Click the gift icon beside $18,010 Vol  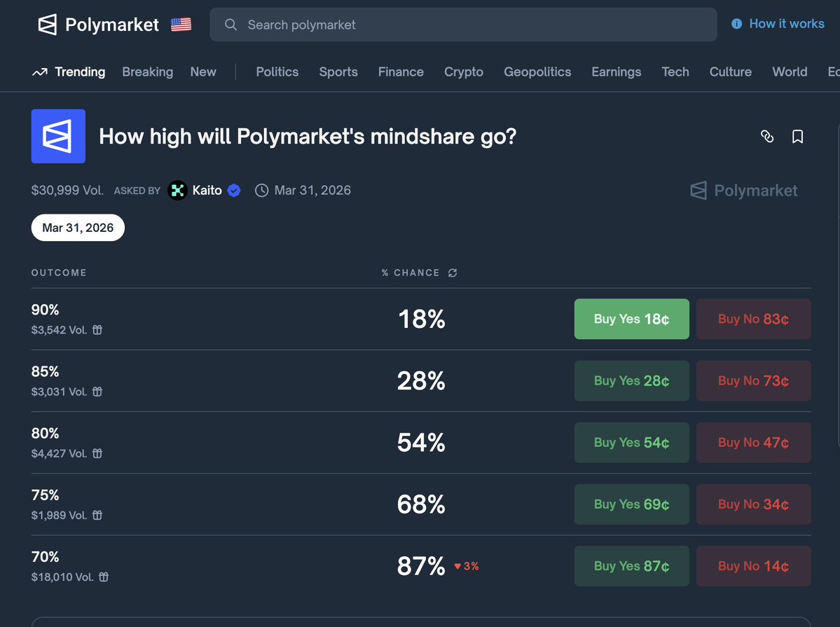pyautogui.click(x=103, y=577)
